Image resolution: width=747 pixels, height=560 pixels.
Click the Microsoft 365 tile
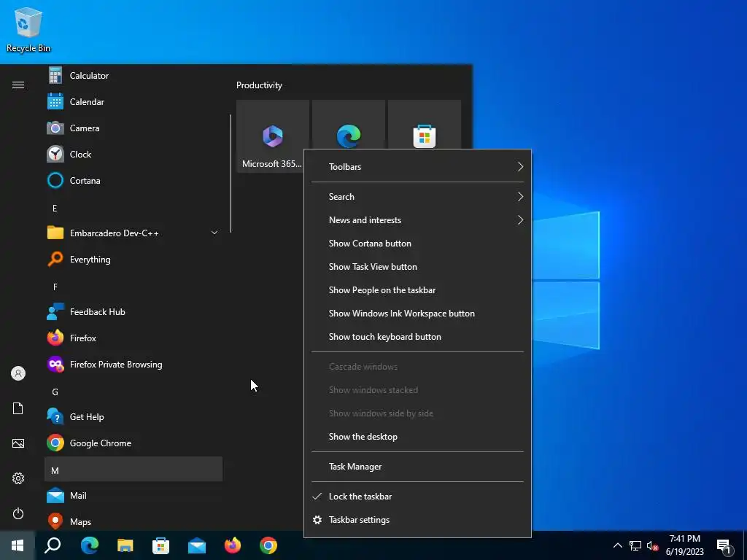(273, 136)
